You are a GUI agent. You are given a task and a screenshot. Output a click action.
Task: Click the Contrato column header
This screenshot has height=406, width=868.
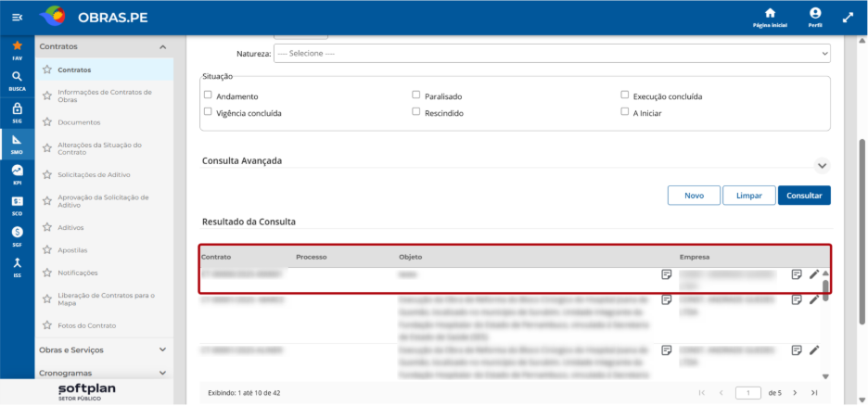click(x=216, y=257)
